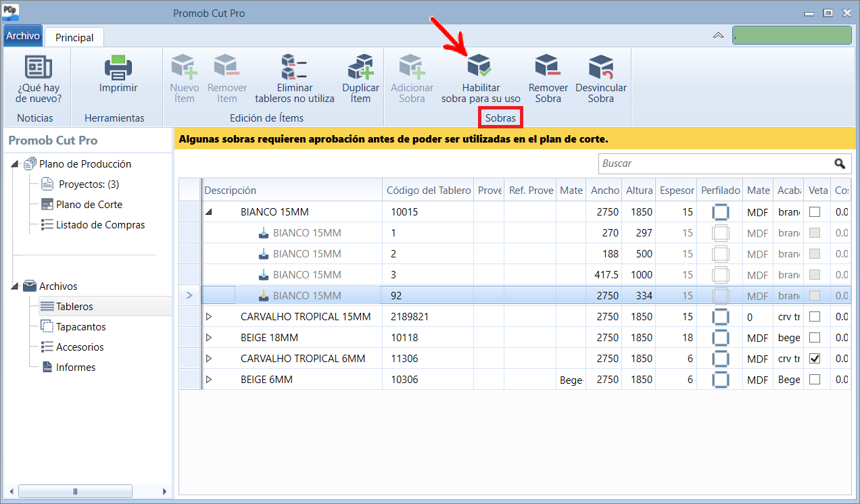Collapse the BIANCO 15MM group row
This screenshot has width=860, height=504.
(x=208, y=212)
